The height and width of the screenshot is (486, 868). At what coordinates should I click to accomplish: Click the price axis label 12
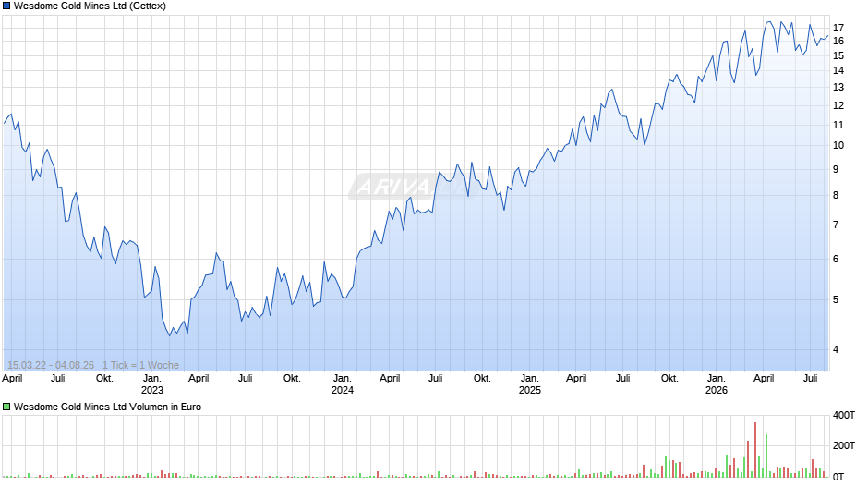[x=838, y=105]
